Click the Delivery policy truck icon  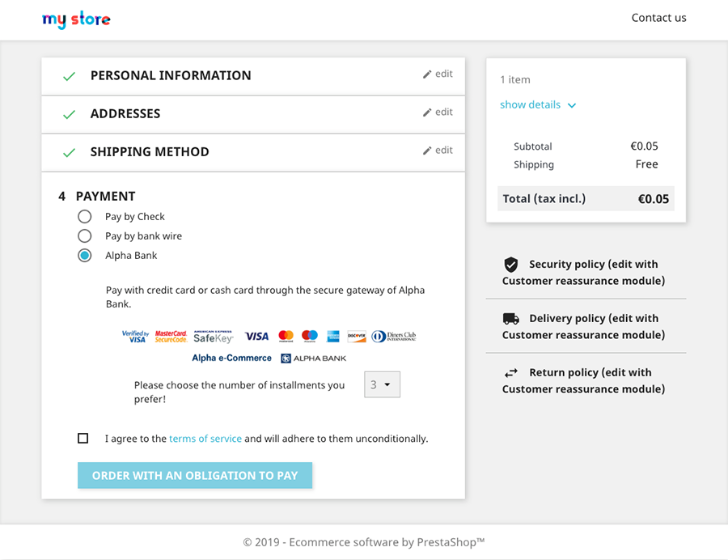click(x=510, y=319)
